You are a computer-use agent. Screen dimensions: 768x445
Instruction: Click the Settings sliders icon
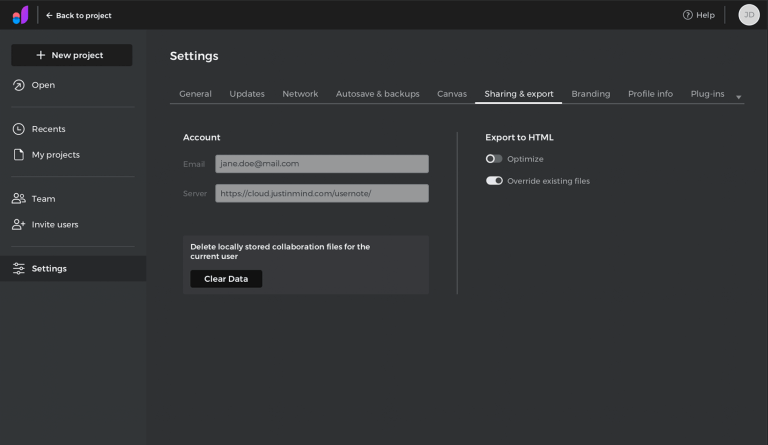[19, 268]
